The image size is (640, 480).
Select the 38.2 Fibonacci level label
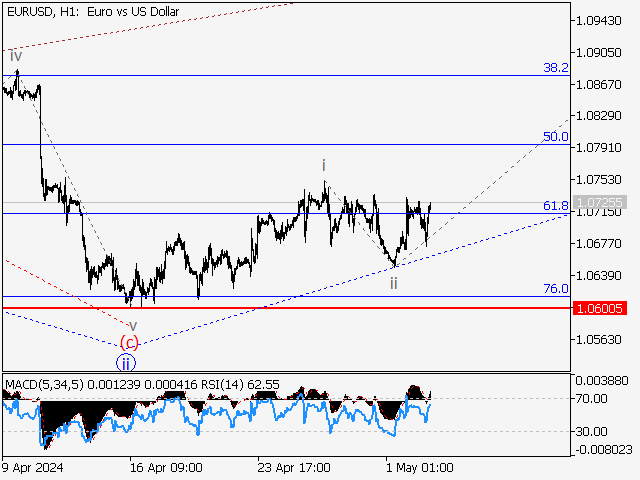tap(555, 67)
